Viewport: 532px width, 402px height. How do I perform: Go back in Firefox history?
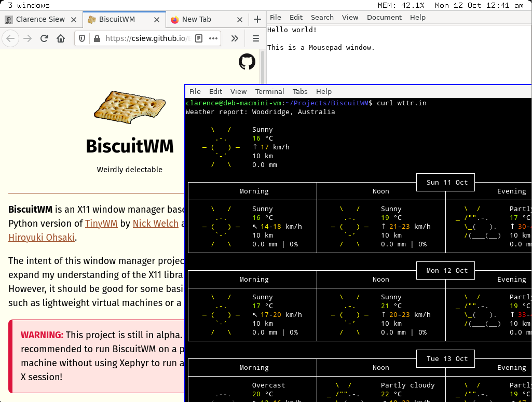(x=10, y=38)
